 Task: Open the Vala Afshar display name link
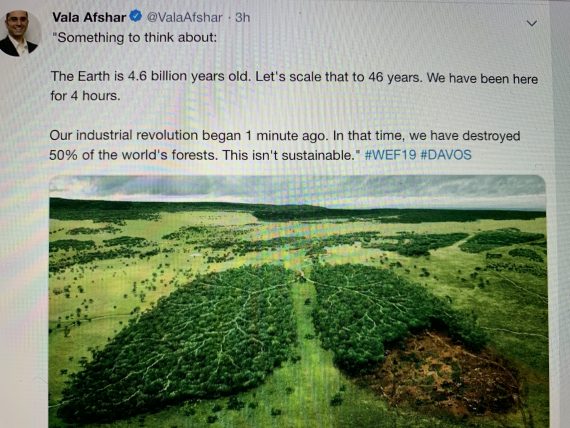[89, 17]
